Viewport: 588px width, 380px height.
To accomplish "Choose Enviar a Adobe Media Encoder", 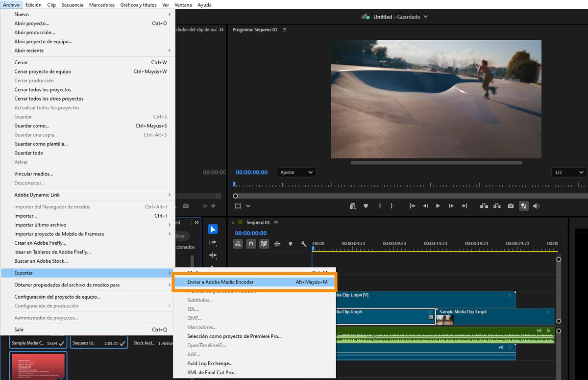I will [254, 282].
